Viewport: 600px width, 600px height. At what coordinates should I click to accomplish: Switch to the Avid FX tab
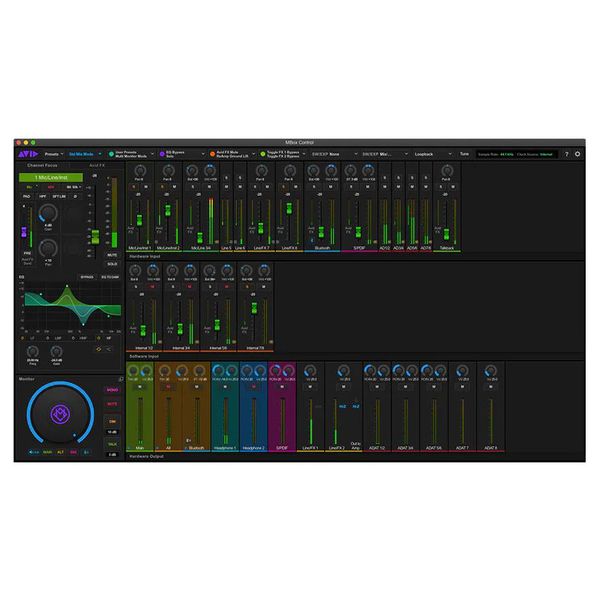(x=97, y=165)
